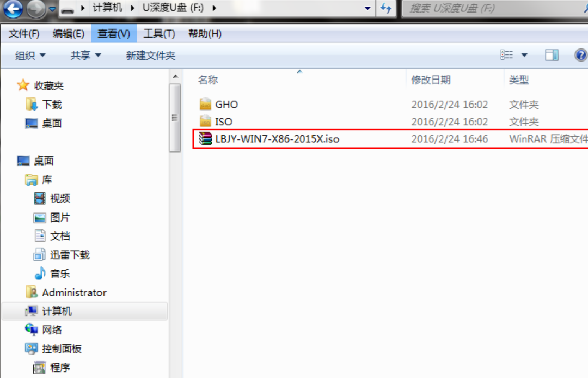Click the 新建文件夹 button
This screenshot has width=588, height=378.
click(x=150, y=56)
